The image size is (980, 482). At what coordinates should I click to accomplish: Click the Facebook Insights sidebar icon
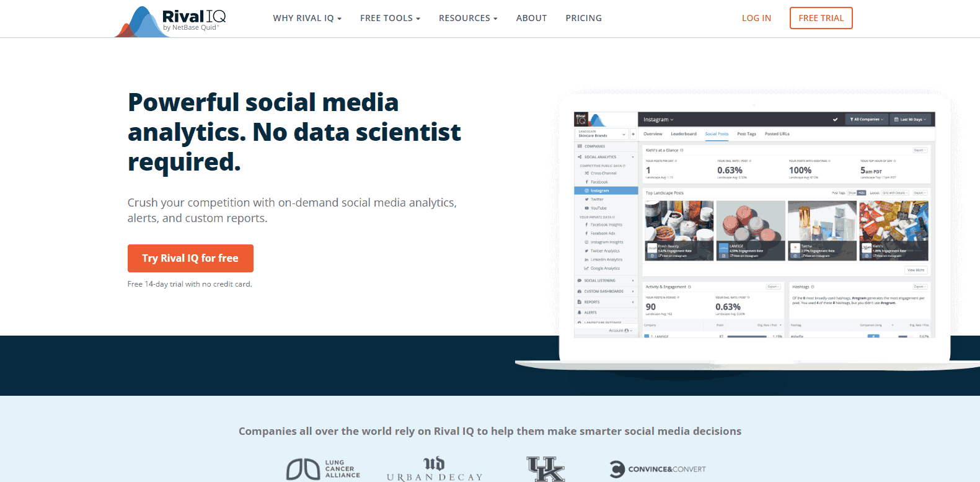(586, 225)
